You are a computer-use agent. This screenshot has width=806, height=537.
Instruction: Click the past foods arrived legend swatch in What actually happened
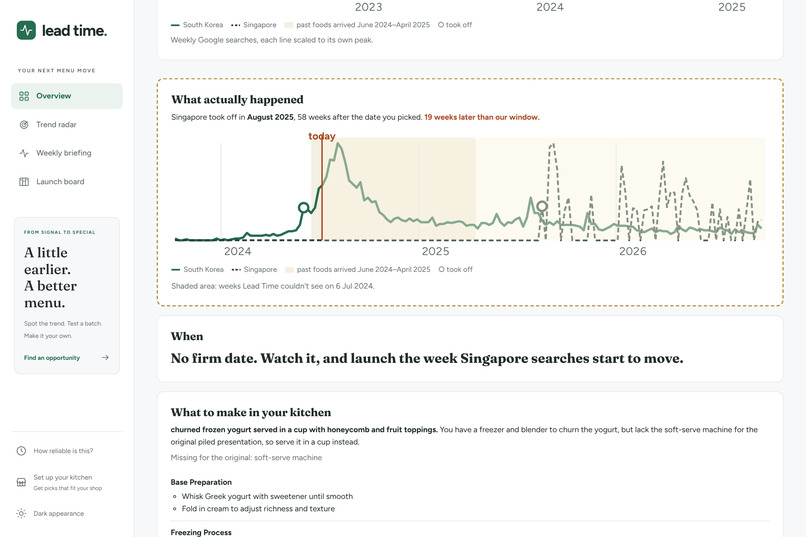[x=289, y=269]
